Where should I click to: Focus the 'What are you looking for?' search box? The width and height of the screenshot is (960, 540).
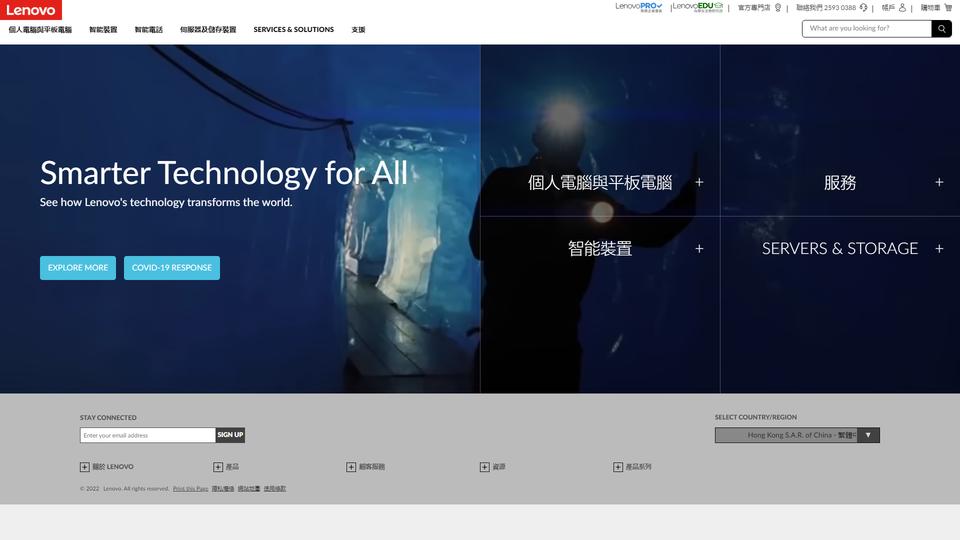[x=867, y=28]
